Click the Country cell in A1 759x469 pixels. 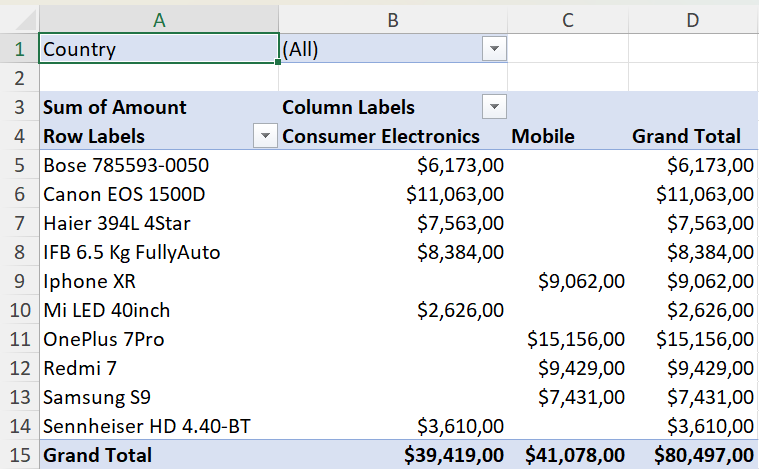tap(159, 48)
